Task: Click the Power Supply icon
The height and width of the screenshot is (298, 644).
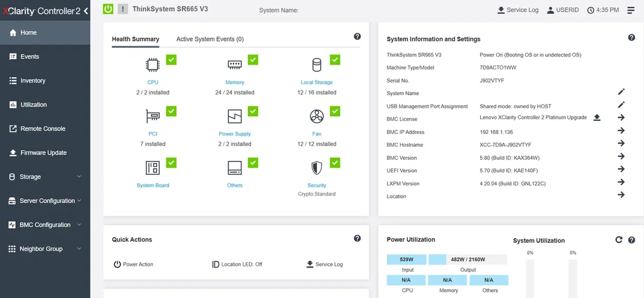Action: tap(234, 116)
